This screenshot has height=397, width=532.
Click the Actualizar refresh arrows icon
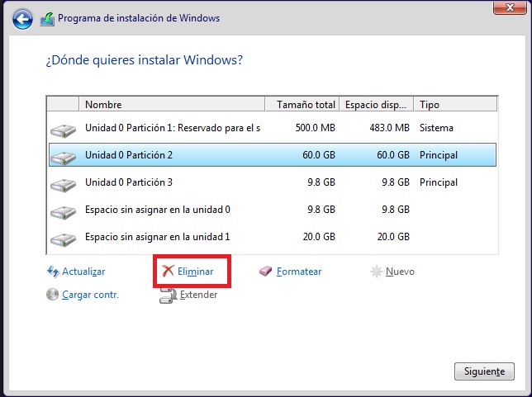pyautogui.click(x=53, y=272)
